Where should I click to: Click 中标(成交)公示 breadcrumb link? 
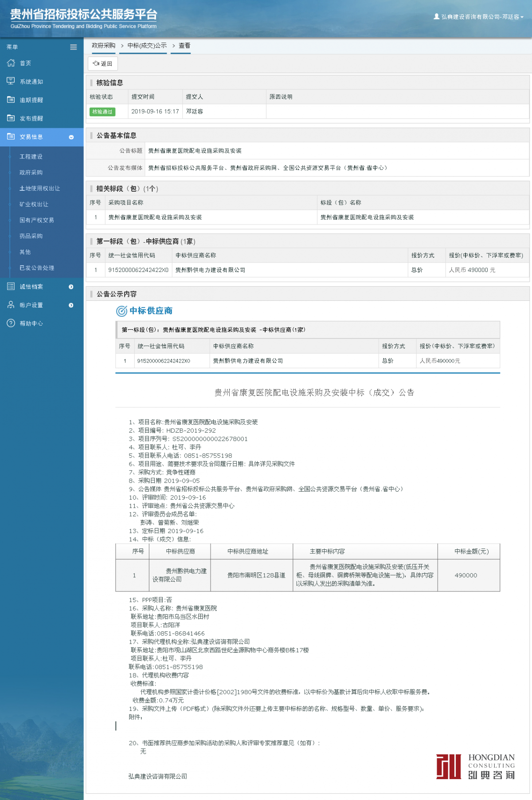[147, 46]
